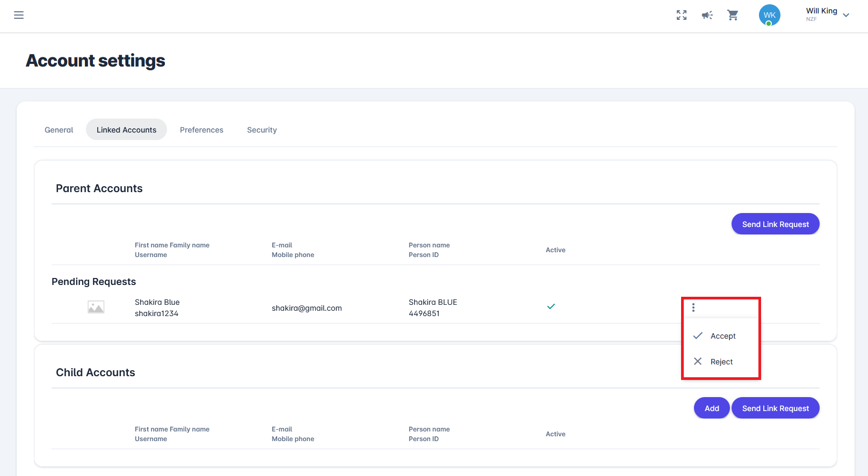This screenshot has height=476, width=868.
Task: Click the X icon beside Reject
Action: coord(698,362)
